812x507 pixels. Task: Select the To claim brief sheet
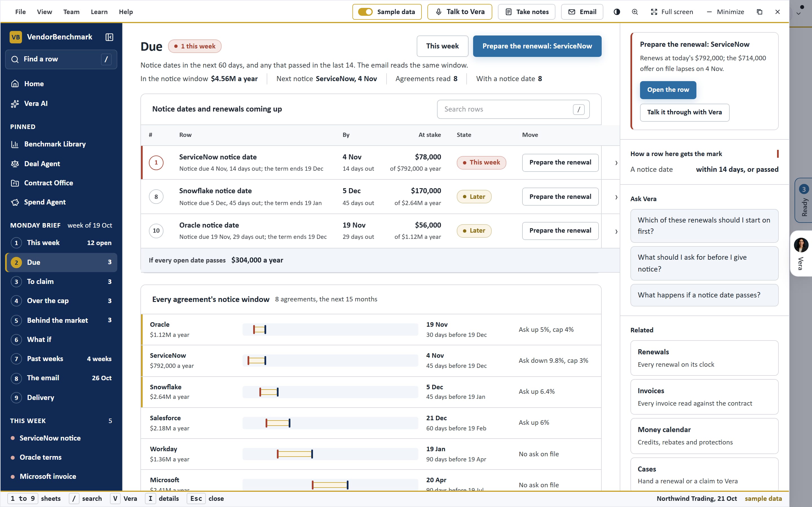point(61,282)
